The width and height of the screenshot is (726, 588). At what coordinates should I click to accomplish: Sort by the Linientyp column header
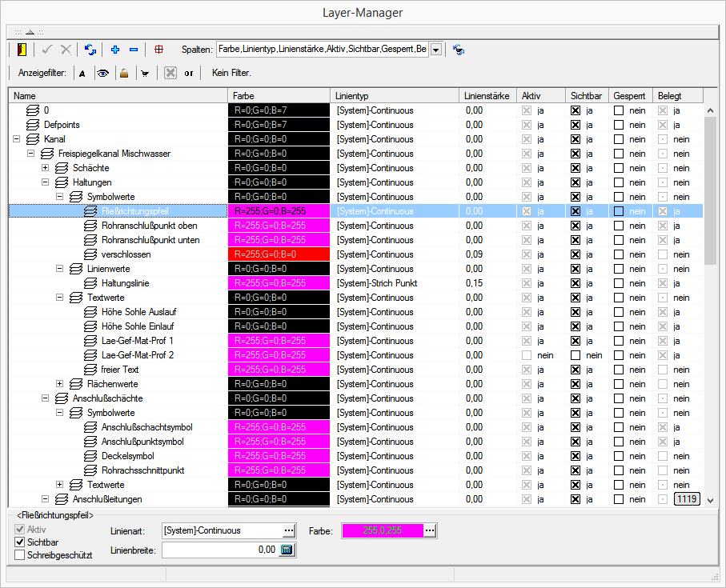394,95
